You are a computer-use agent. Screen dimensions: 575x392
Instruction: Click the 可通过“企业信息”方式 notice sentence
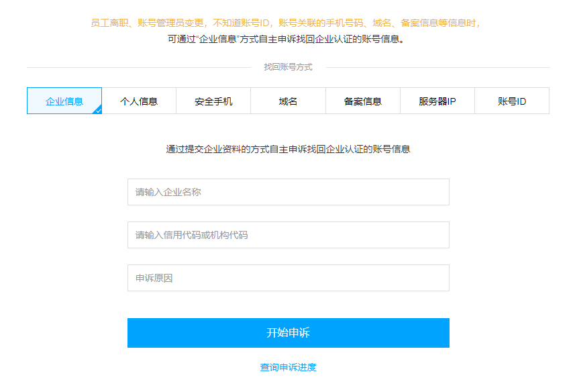click(286, 39)
